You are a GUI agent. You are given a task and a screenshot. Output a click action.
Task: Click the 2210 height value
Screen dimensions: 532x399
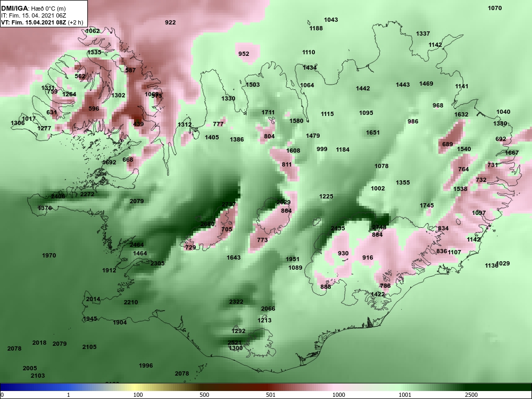[131, 303]
